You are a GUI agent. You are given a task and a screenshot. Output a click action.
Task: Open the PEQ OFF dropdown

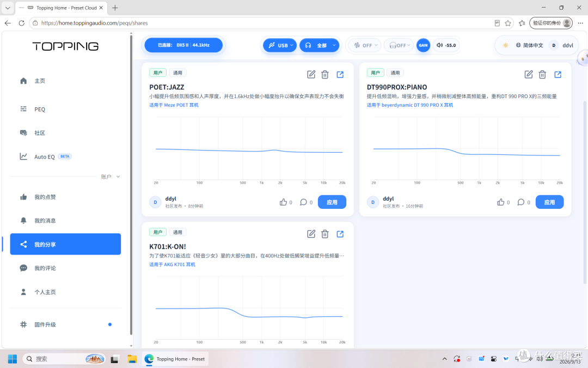click(x=365, y=45)
